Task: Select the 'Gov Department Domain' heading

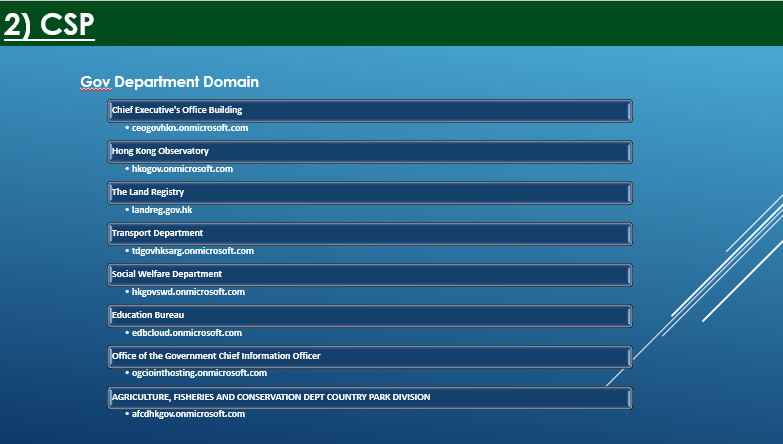Action: click(x=170, y=82)
